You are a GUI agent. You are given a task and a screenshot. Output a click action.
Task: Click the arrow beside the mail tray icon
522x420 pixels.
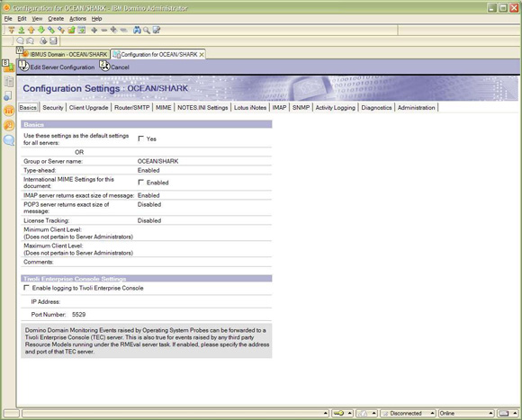515,414
